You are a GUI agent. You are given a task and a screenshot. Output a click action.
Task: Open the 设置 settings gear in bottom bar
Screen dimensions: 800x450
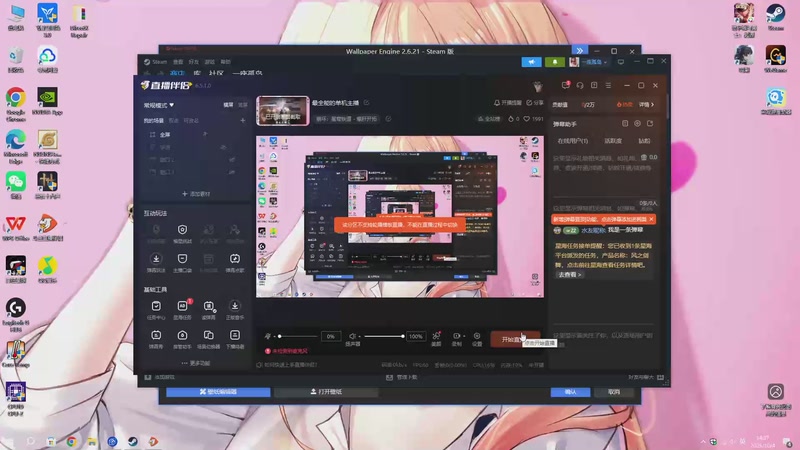click(477, 339)
